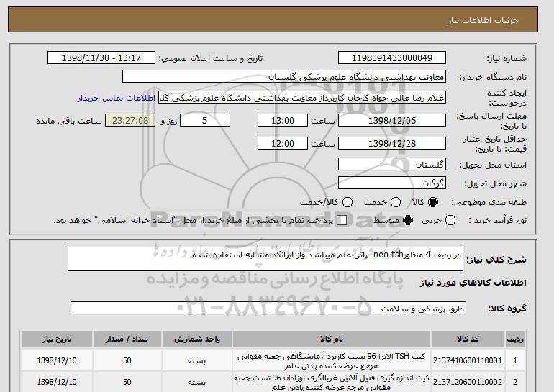Open the اطلاعات تماس خریدار link

[117, 98]
